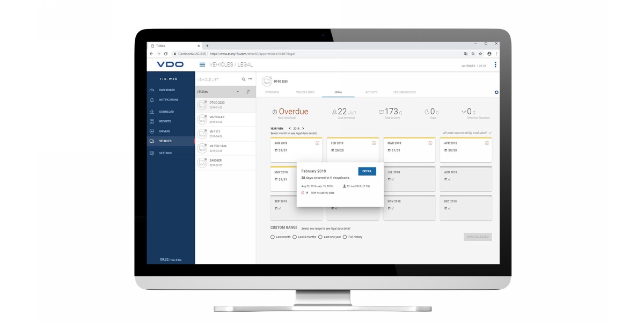
Task: Go to previous year in Year View
Action: click(290, 129)
